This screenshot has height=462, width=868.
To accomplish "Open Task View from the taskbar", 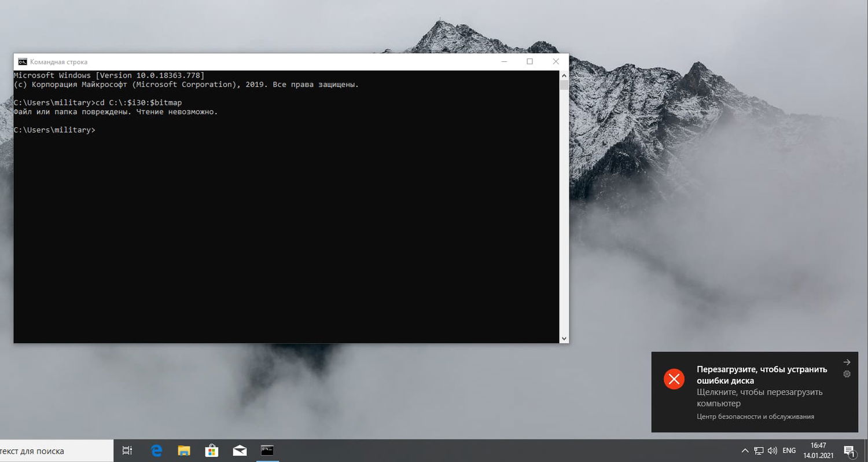I will (127, 450).
